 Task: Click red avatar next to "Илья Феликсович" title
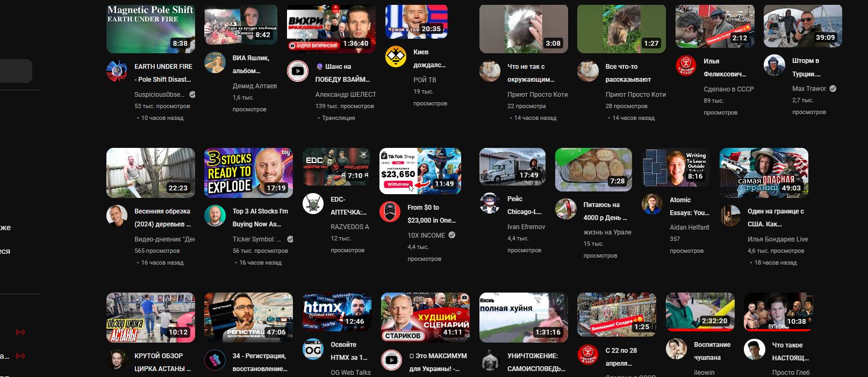(x=686, y=66)
